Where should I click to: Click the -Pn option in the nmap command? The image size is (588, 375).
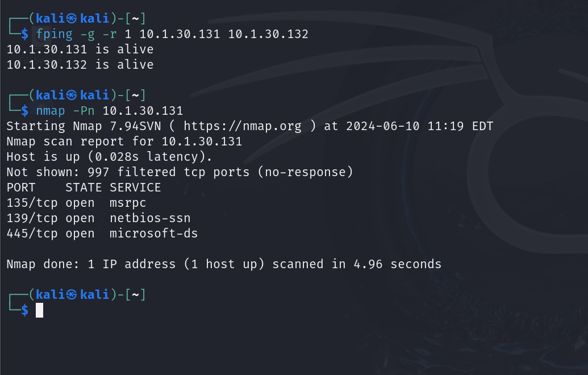pos(84,110)
